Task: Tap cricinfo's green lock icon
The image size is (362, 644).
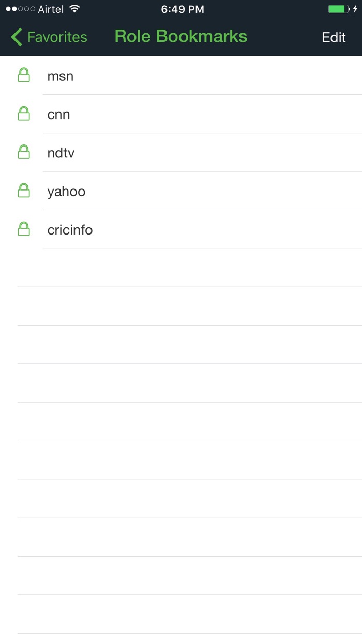Action: (24, 229)
